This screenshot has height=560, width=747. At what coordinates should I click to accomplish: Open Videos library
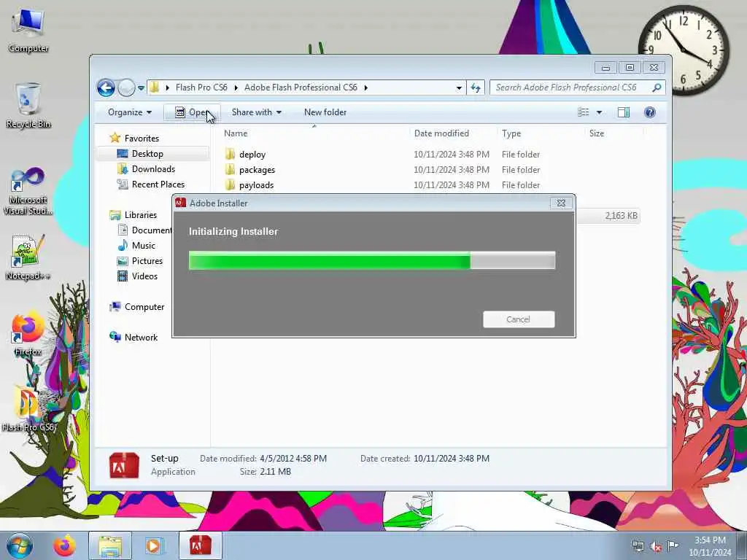[x=144, y=276]
